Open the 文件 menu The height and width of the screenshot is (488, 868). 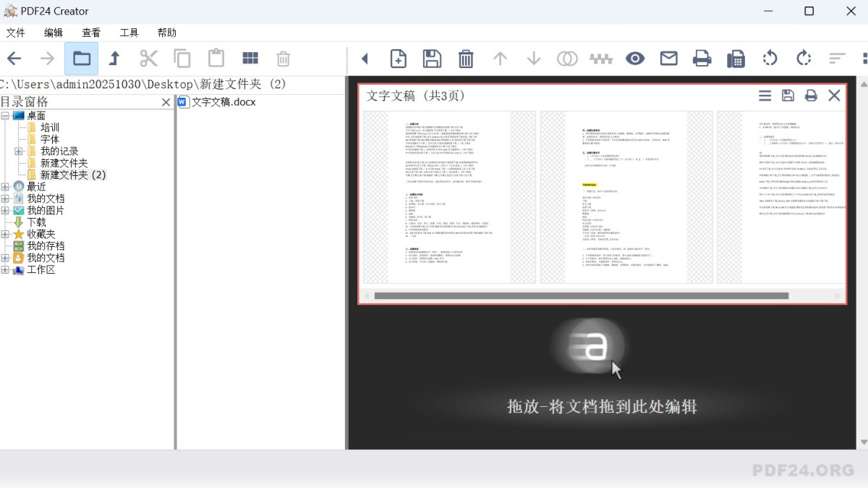click(x=16, y=32)
